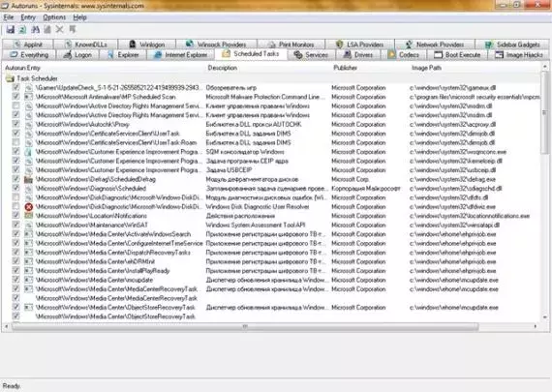Viewport: 552px width, 392px height.
Task: Switch to the Winlogon tab
Action: pos(147,45)
